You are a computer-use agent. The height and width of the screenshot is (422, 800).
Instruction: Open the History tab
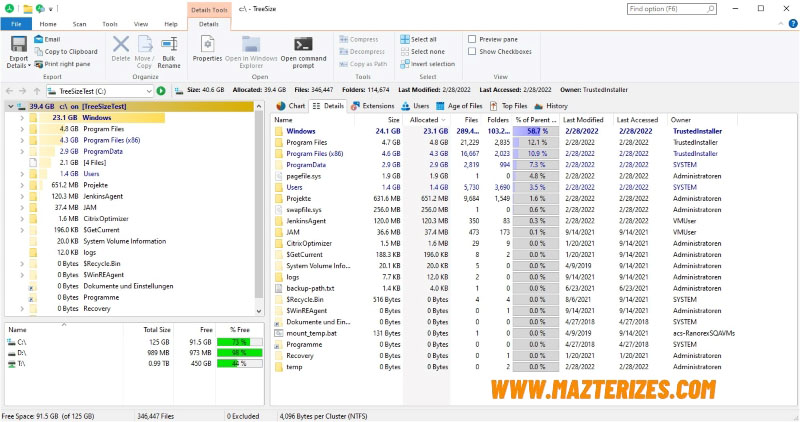[x=551, y=106]
